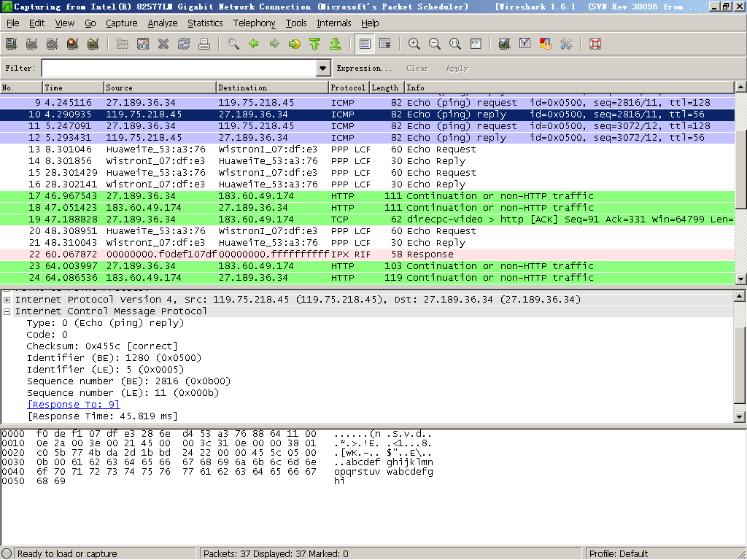Viewport: 747px width, 560px height.
Task: Click the Find packet magnifier icon
Action: (233, 44)
